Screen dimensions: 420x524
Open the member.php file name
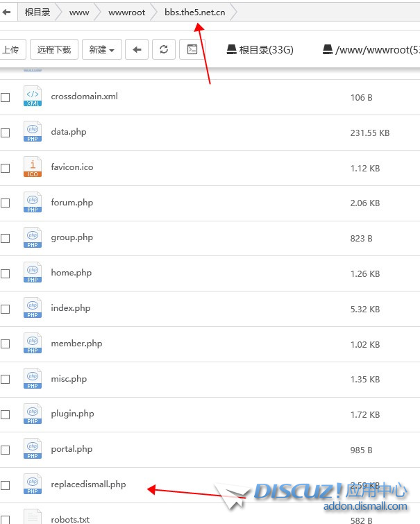pos(76,344)
